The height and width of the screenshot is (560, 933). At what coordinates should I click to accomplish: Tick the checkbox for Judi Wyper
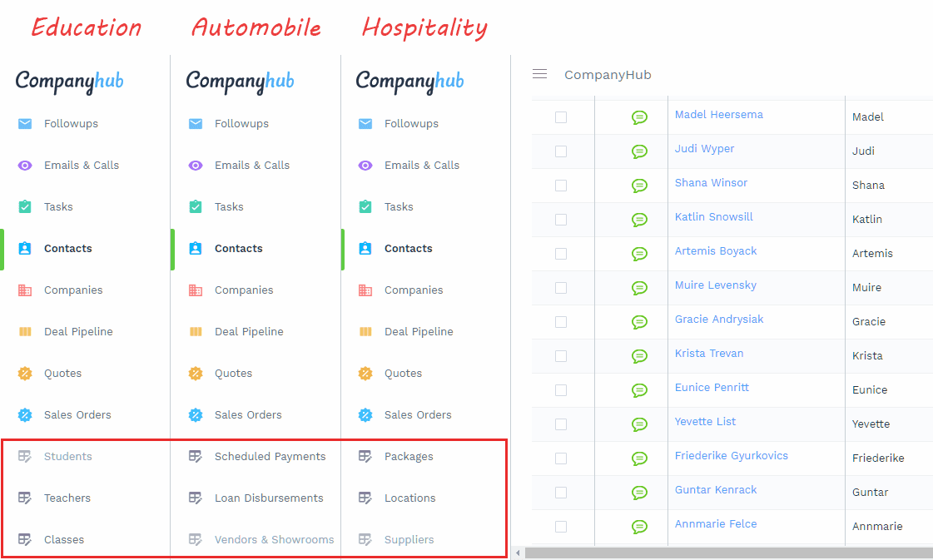point(561,151)
